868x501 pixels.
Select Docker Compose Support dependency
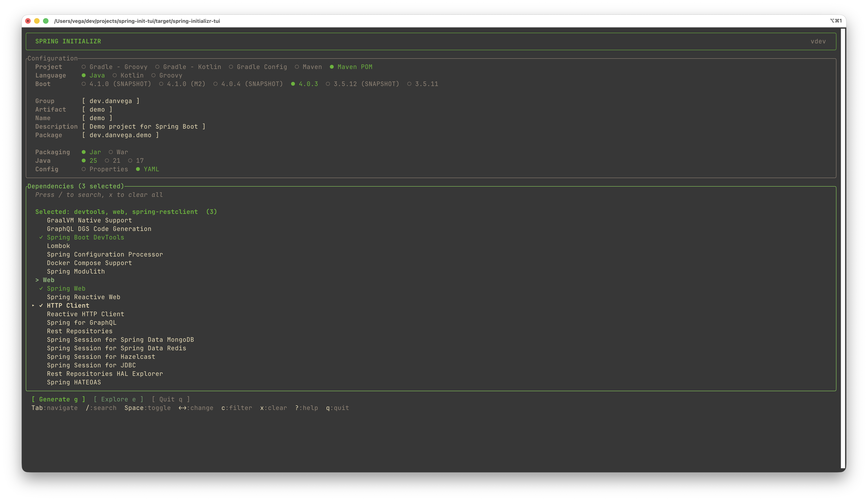89,263
